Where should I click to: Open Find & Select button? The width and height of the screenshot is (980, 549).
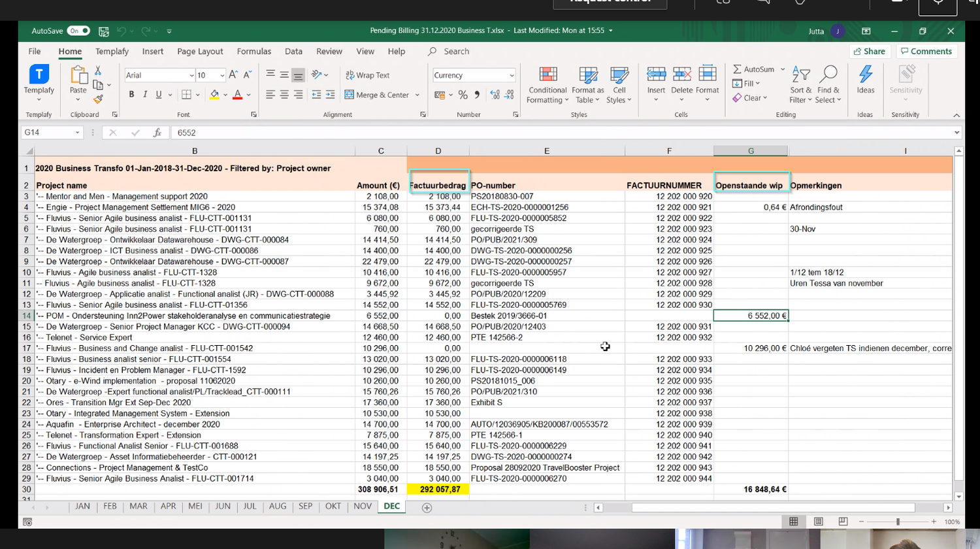point(828,85)
